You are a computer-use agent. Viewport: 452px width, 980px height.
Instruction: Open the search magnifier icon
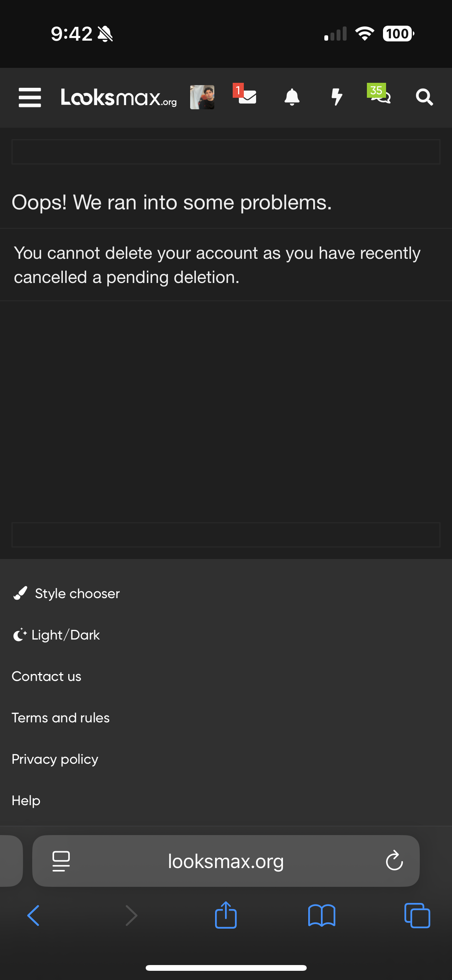pos(424,97)
